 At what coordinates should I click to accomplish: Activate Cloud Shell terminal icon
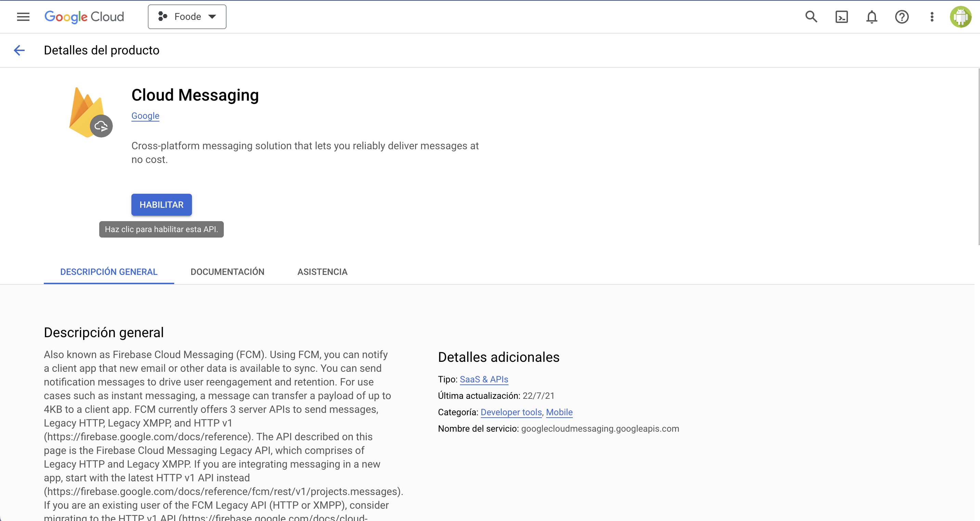coord(841,17)
